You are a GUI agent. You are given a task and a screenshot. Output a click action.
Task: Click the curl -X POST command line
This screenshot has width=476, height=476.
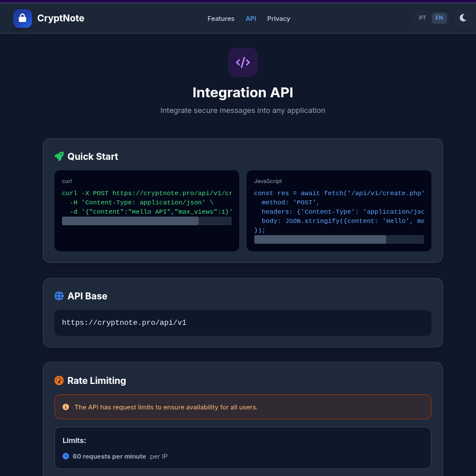[147, 193]
